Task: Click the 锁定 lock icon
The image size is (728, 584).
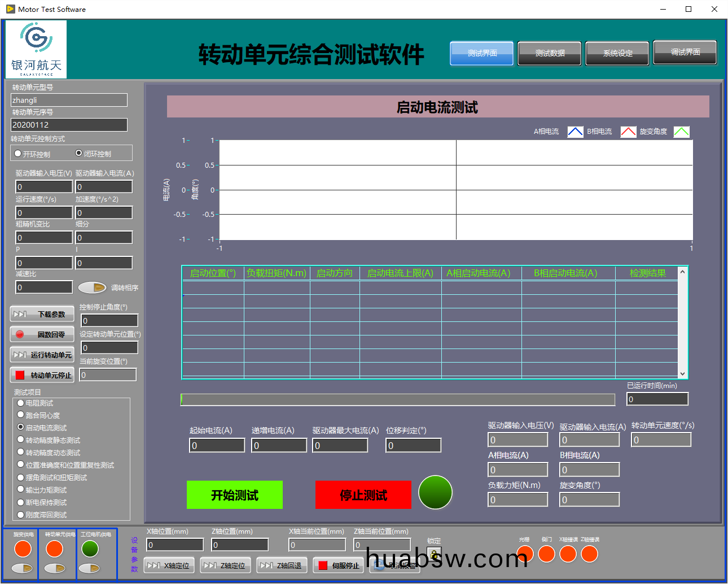Action: pos(434,555)
